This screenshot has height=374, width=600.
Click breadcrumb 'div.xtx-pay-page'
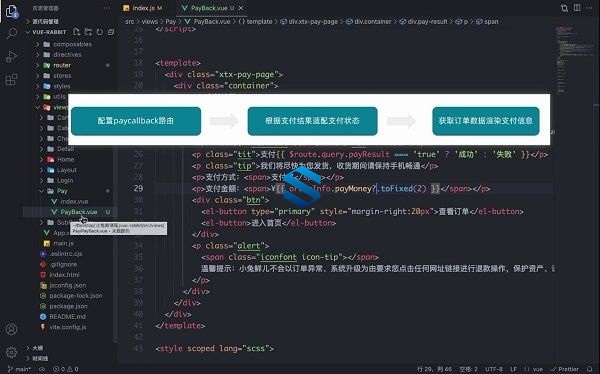coord(313,22)
